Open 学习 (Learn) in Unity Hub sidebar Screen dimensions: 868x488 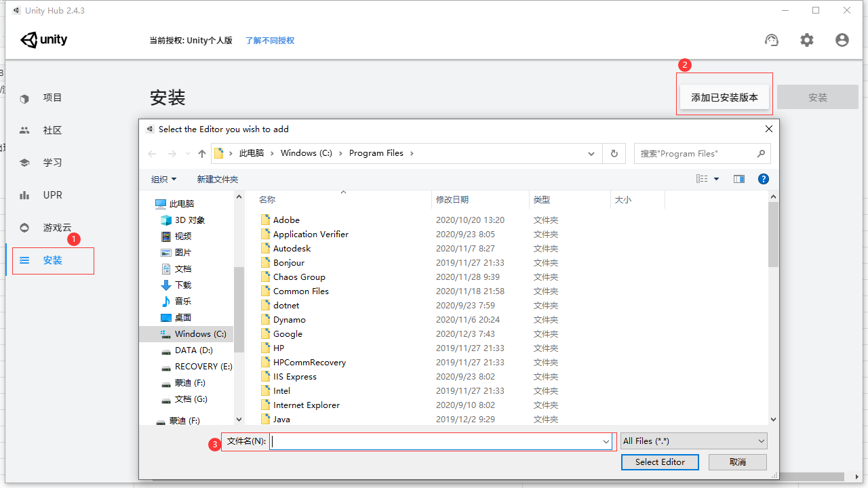(x=52, y=163)
